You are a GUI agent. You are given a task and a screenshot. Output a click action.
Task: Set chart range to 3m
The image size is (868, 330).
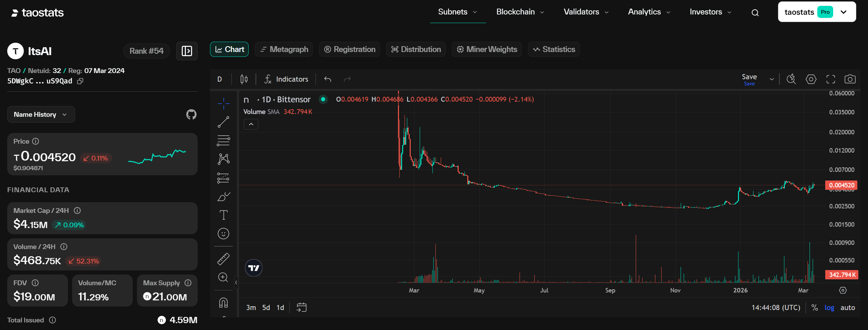coord(251,308)
